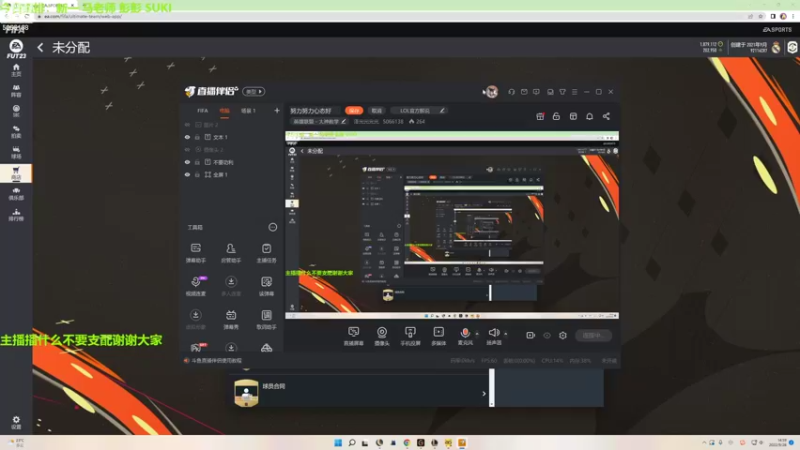Image resolution: width=800 pixels, height=450 pixels.
Task: Click the grey cancel button beside the title
Action: pyautogui.click(x=377, y=111)
